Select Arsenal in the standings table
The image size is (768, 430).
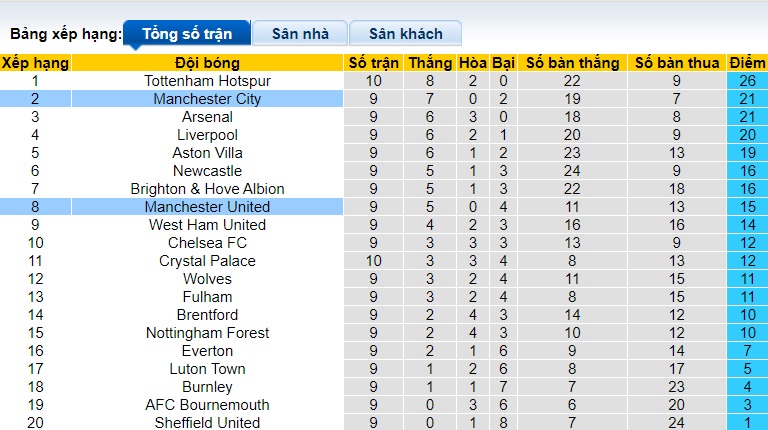coord(207,117)
